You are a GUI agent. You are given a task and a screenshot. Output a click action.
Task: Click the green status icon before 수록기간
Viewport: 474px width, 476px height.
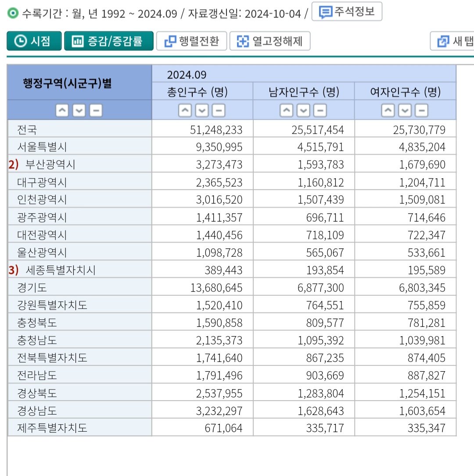pyautogui.click(x=12, y=12)
